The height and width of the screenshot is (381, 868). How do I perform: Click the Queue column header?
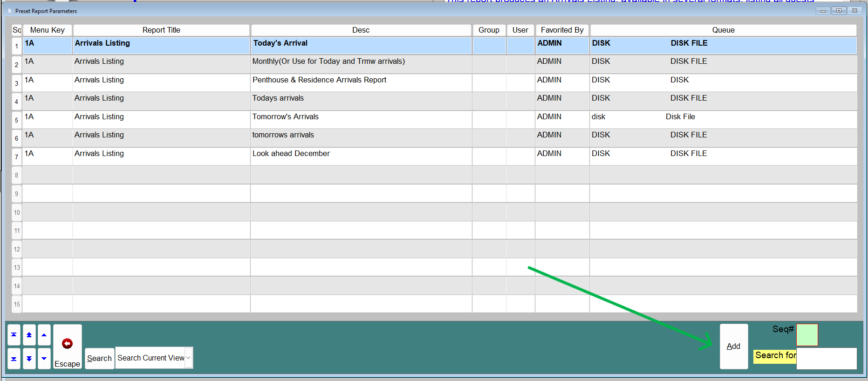tap(723, 30)
